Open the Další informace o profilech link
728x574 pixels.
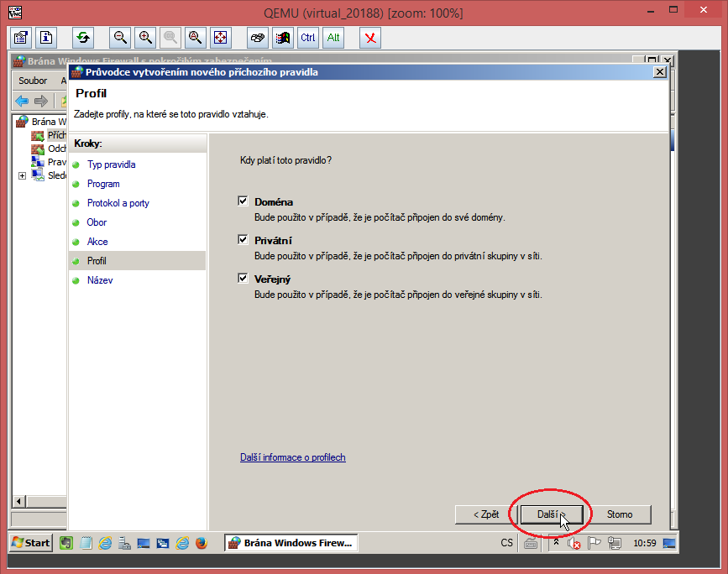292,457
